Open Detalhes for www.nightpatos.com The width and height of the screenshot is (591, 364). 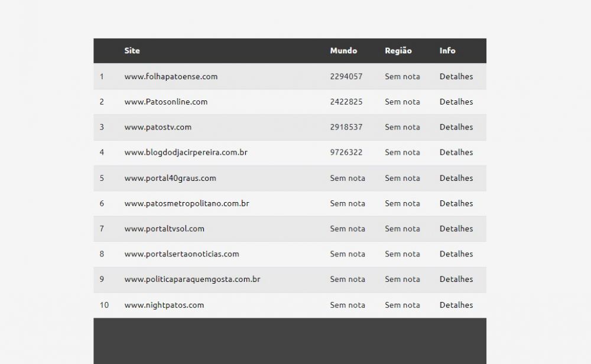click(456, 305)
